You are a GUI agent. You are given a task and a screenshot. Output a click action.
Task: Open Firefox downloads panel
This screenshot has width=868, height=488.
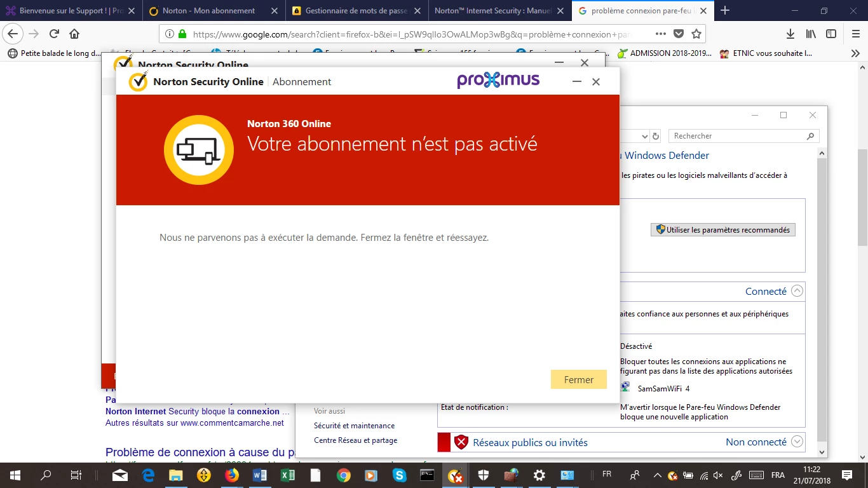(x=790, y=34)
